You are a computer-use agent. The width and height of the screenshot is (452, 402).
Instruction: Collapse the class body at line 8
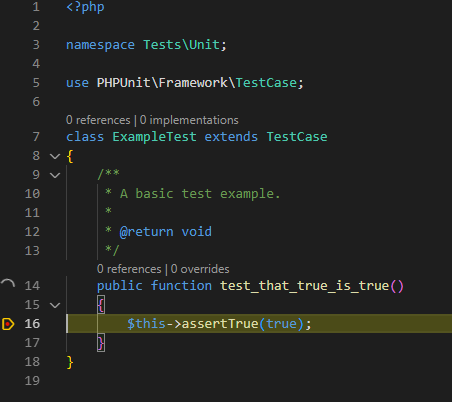[55, 156]
